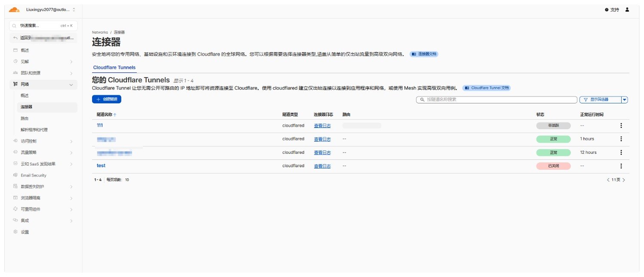Click 查看日志 for the test tunnel
Screen dimensions: 644x277
[322, 166]
